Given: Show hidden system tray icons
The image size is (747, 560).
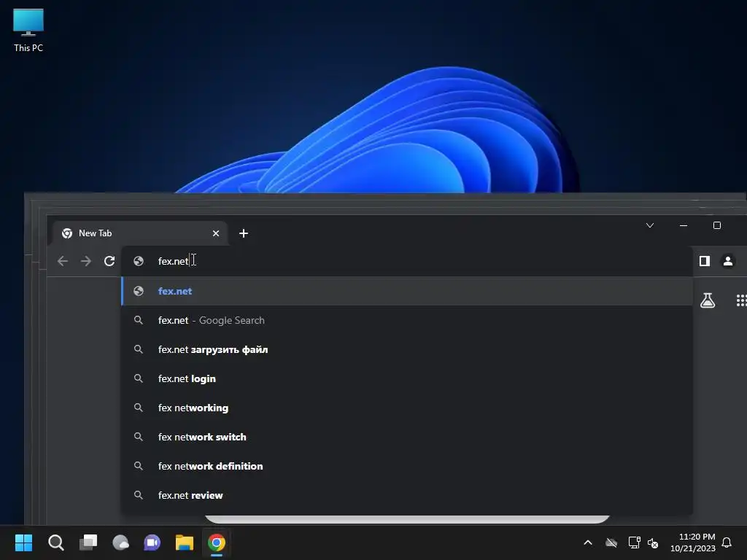Looking at the screenshot, I should coord(588,542).
